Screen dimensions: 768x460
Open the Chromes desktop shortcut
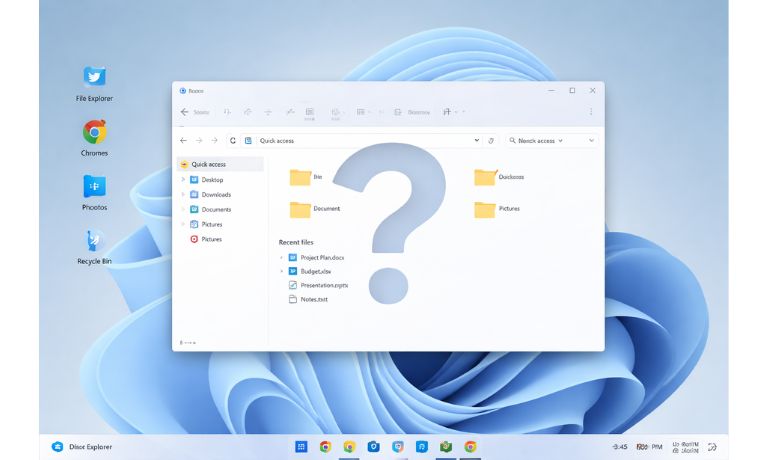click(x=94, y=138)
